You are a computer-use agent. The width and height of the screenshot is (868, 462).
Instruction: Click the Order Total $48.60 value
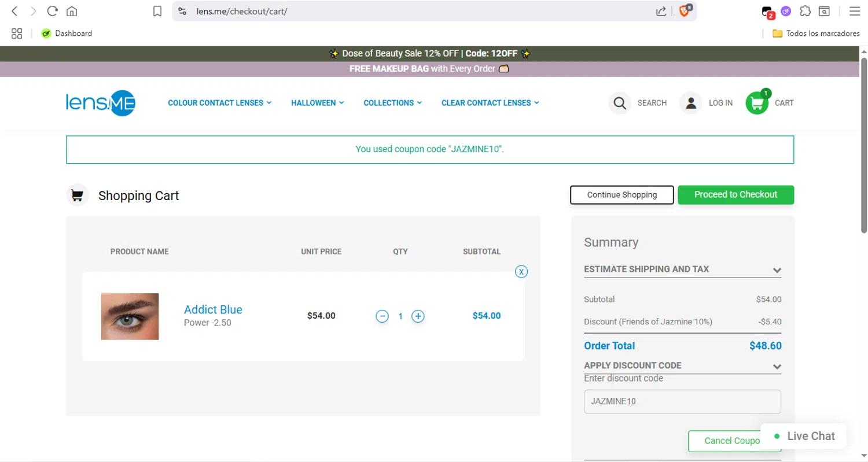(x=765, y=346)
